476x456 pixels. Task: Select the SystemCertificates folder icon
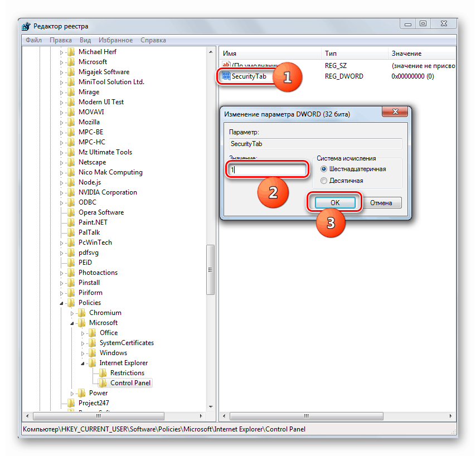point(93,343)
